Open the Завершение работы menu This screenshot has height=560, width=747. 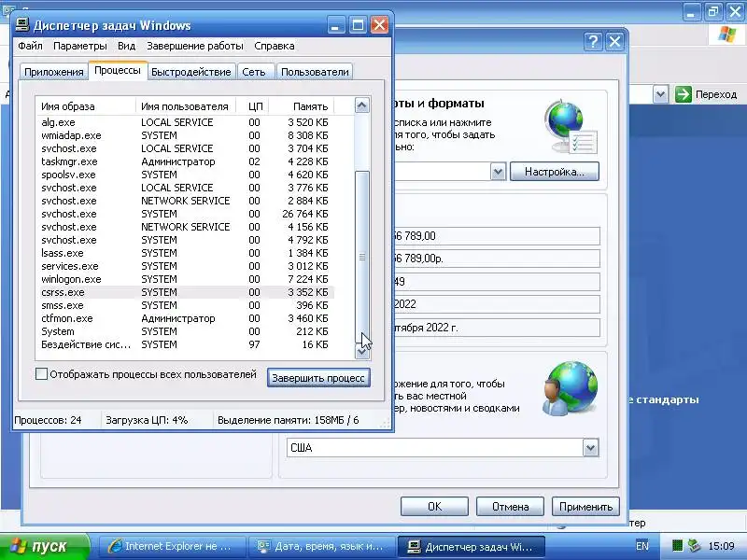(194, 46)
